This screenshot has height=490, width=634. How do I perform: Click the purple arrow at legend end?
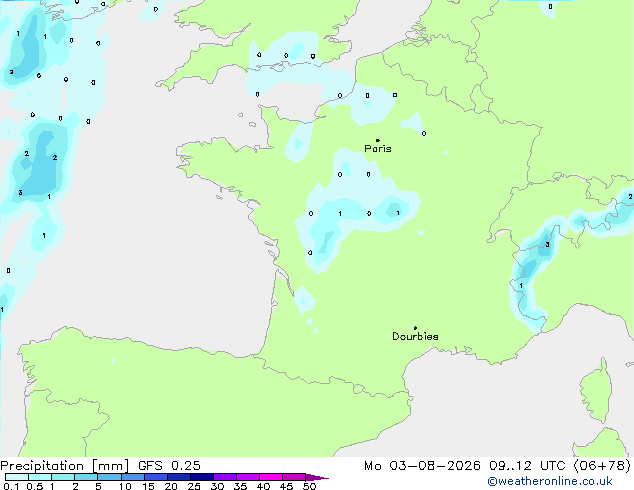317,477
